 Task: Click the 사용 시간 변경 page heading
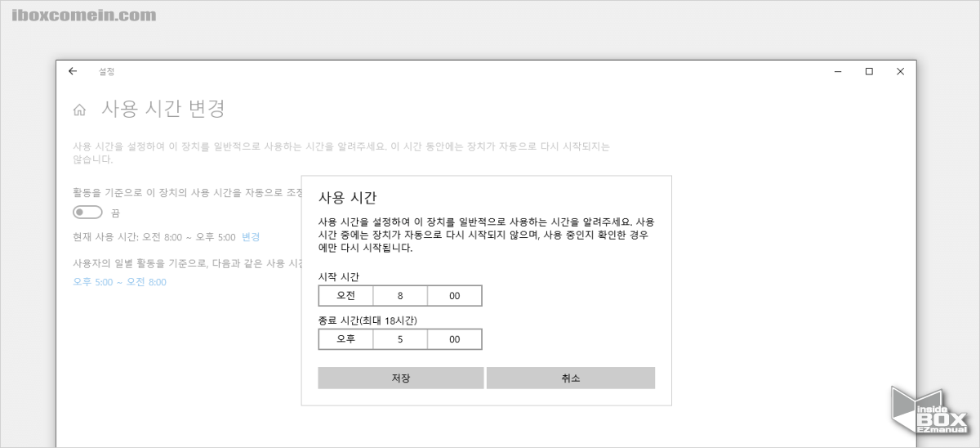point(163,108)
